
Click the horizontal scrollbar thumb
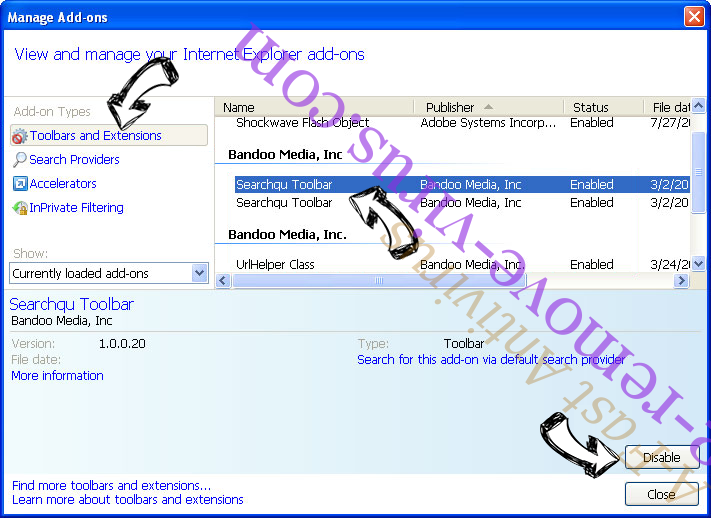(x=379, y=280)
